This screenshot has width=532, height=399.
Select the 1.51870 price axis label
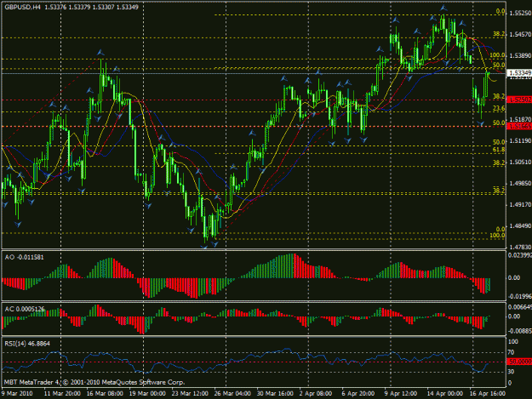[x=520, y=119]
